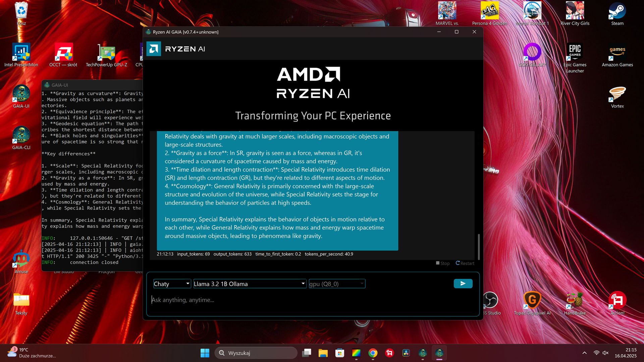Click the chat response scrollbar
This screenshot has width=644, height=362.
[479, 247]
